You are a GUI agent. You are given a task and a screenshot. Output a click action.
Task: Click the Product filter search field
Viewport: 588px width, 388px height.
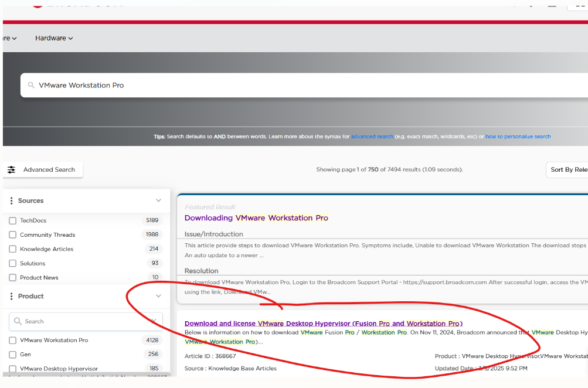click(x=86, y=321)
